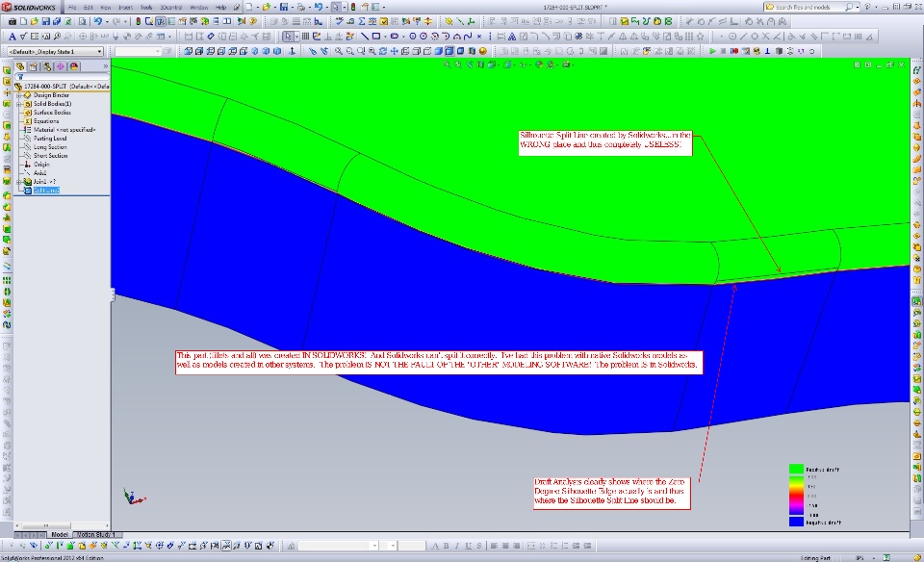Open the Insert menu
The width and height of the screenshot is (924, 562).
pos(126,7)
